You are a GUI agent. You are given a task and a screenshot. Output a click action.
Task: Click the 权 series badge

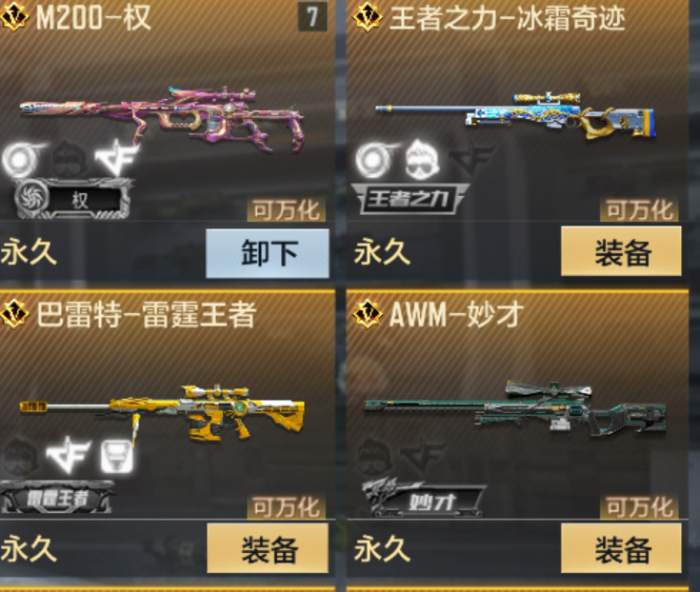(72, 199)
